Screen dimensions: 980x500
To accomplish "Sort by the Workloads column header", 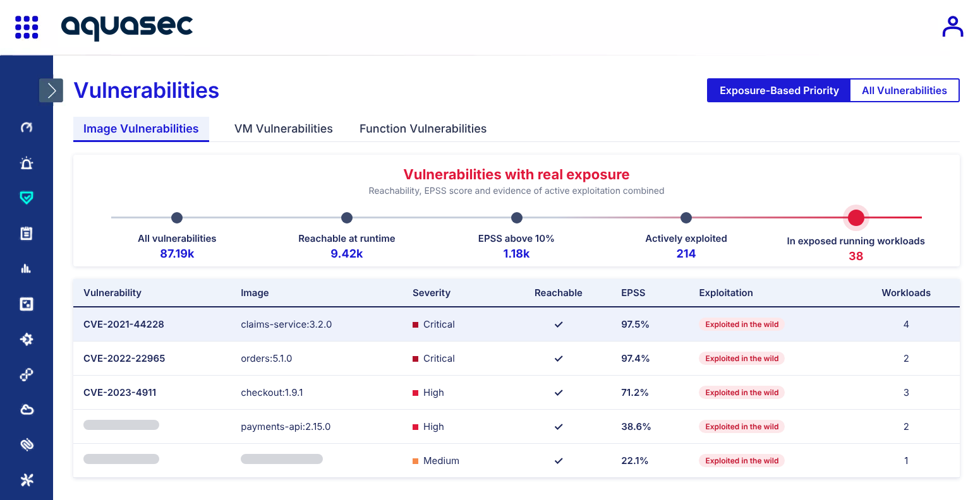I will pyautogui.click(x=906, y=293).
